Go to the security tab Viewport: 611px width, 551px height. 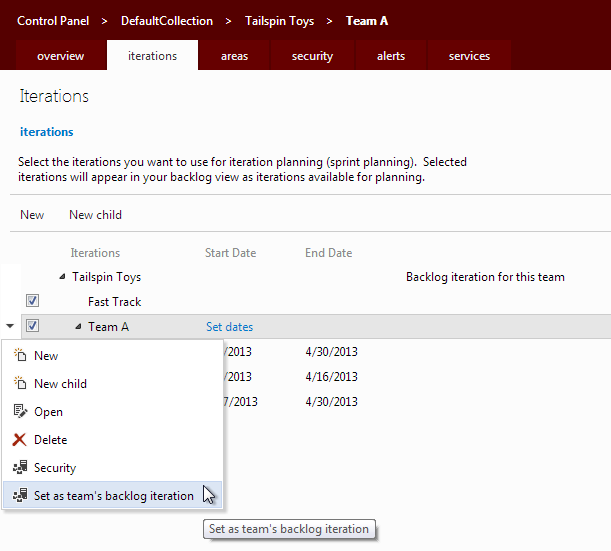click(x=312, y=56)
